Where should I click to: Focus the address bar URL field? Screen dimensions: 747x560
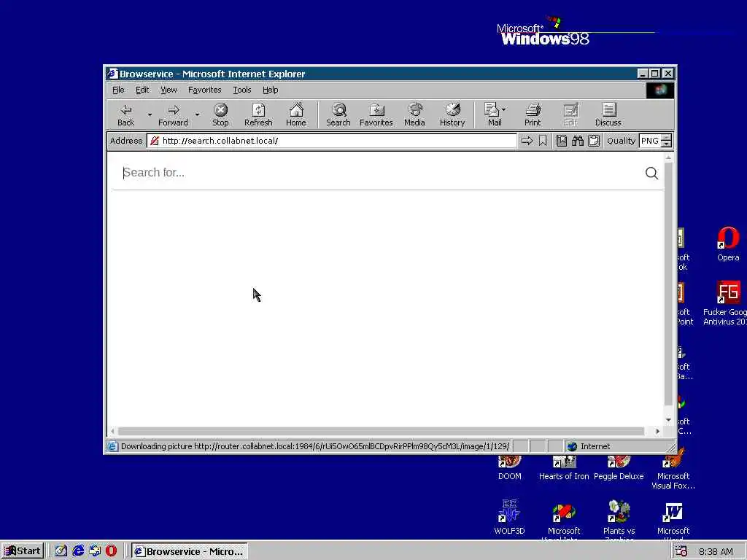pyautogui.click(x=332, y=141)
